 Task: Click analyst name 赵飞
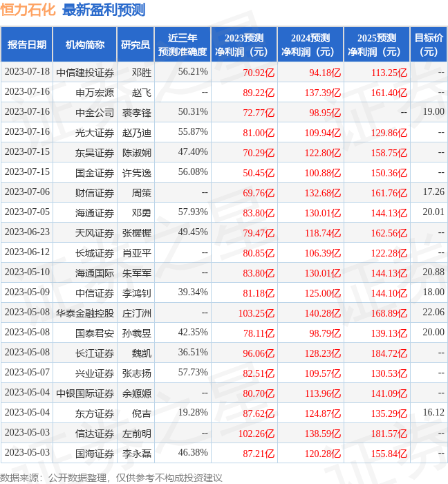point(142,93)
